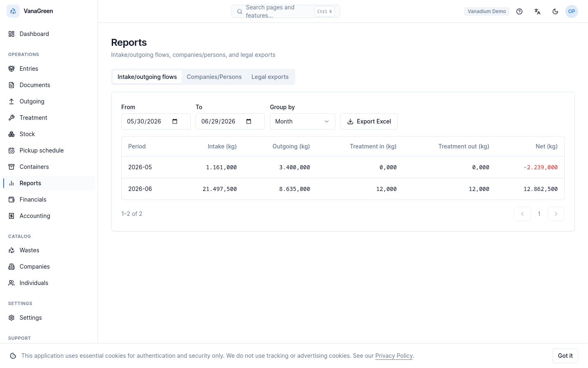Toggle dark mode moon icon

555,11
